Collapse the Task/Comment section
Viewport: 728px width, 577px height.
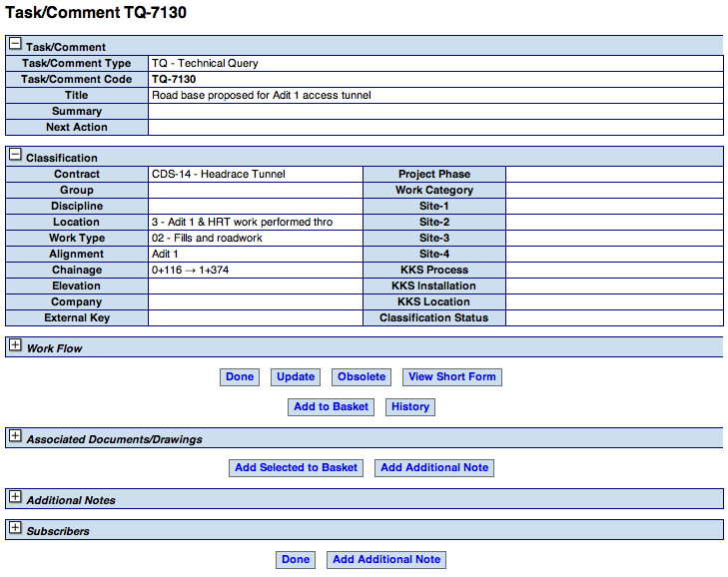(15, 44)
